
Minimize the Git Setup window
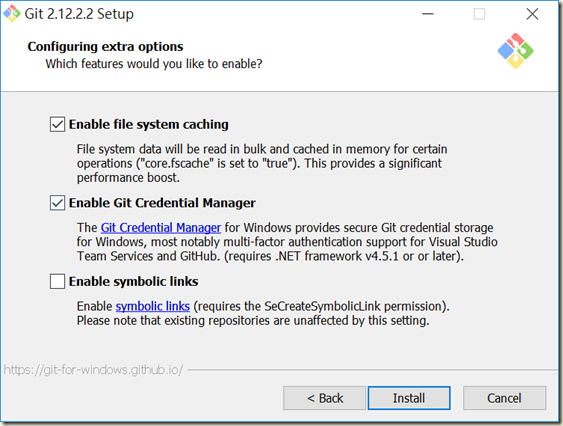(x=428, y=14)
